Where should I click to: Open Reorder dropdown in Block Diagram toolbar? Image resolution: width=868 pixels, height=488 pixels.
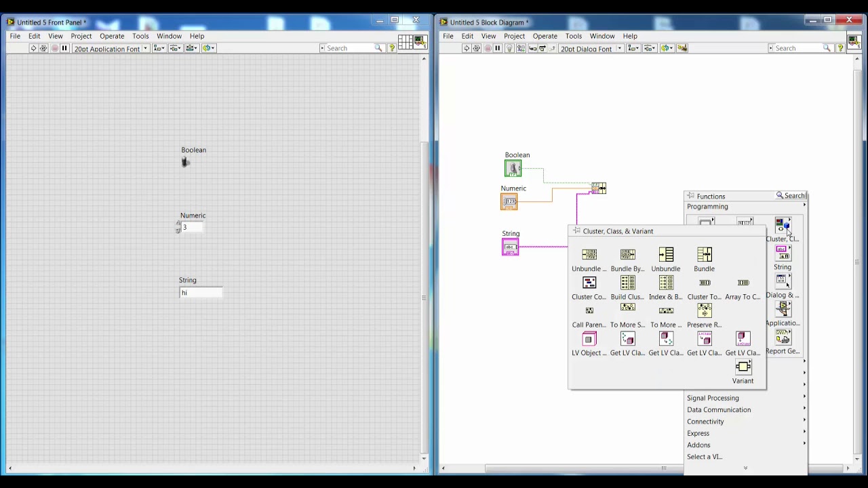(x=667, y=48)
